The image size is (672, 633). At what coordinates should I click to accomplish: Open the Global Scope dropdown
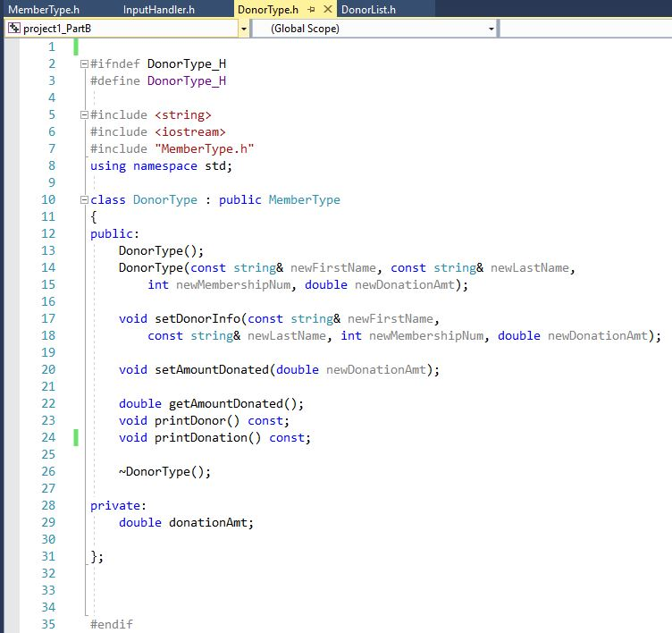click(x=491, y=29)
